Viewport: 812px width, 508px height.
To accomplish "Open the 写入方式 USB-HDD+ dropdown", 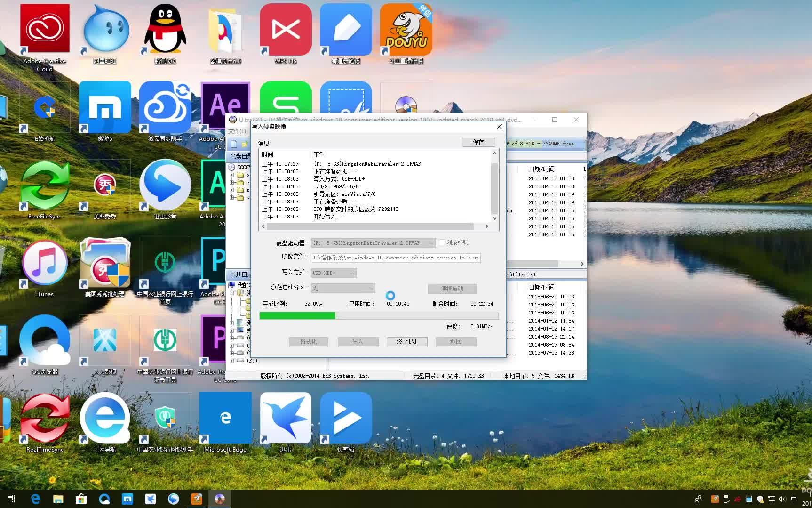I will [x=334, y=273].
